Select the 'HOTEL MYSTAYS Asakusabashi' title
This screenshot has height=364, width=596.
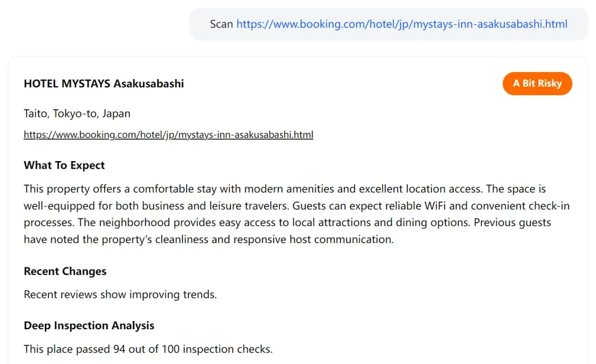click(x=104, y=83)
